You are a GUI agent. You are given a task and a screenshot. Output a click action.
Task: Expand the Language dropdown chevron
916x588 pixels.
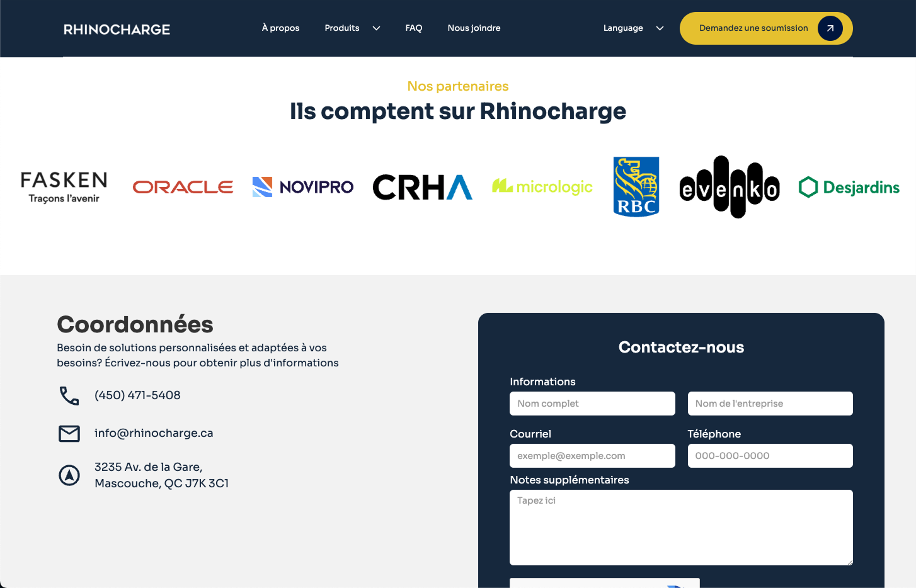pyautogui.click(x=660, y=28)
